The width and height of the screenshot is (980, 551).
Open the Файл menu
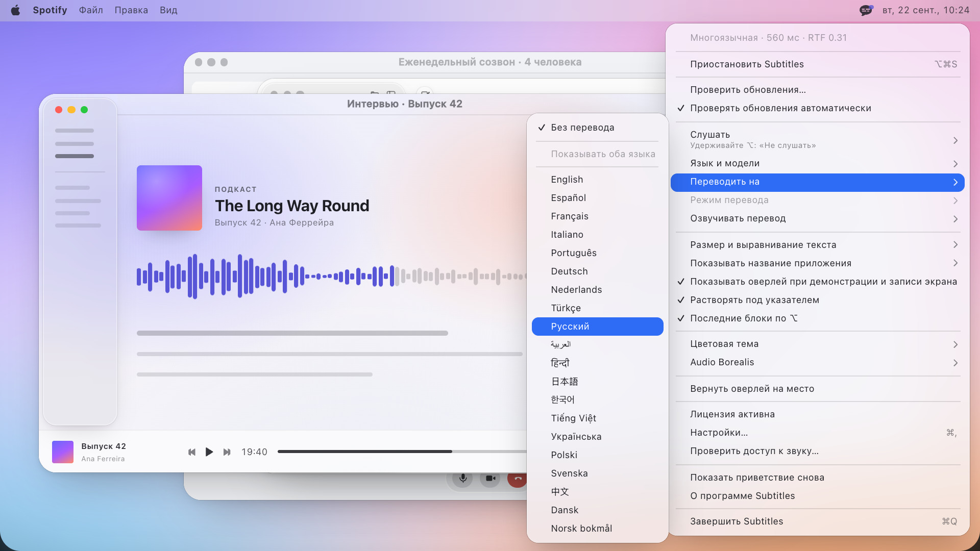[91, 10]
